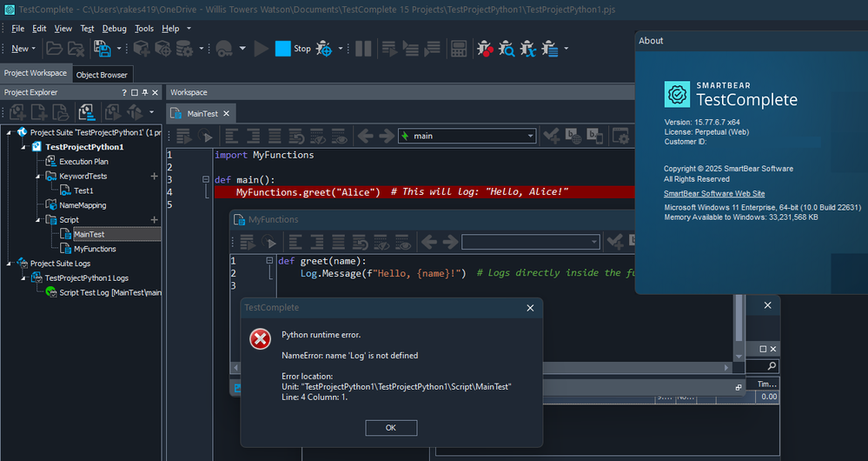Select the Project Workspace tab
The width and height of the screenshot is (868, 461).
36,73
